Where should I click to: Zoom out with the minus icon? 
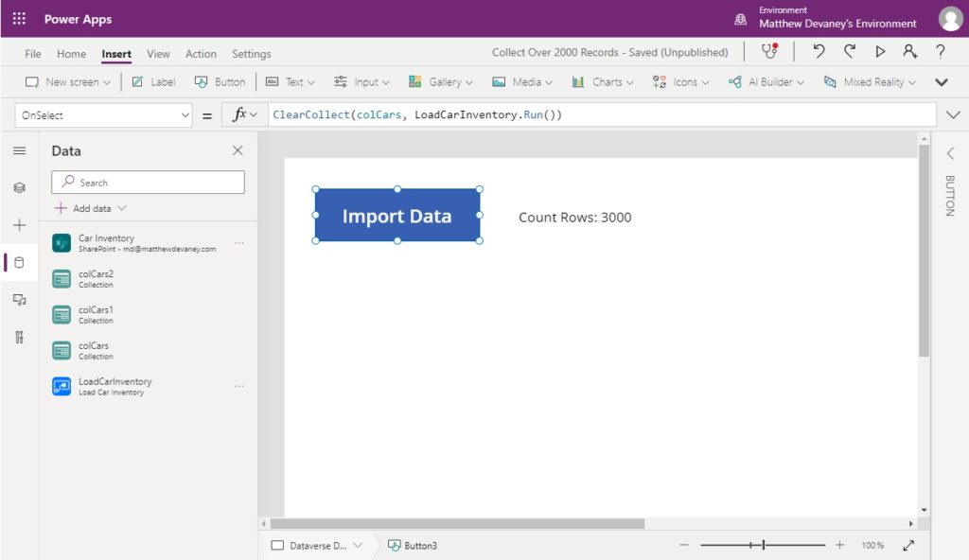(x=683, y=545)
